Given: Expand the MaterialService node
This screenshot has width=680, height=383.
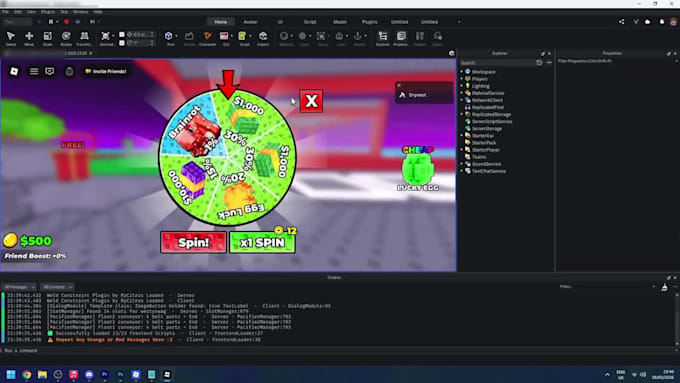Looking at the screenshot, I should (x=462, y=93).
